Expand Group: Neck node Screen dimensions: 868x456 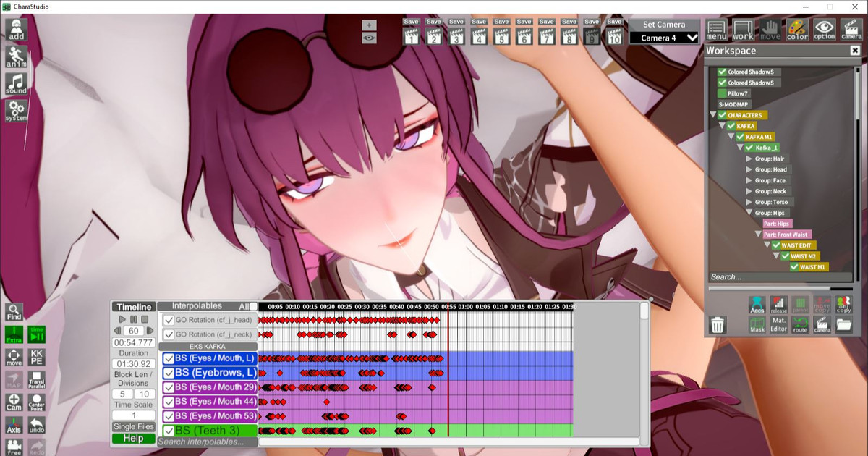click(749, 191)
